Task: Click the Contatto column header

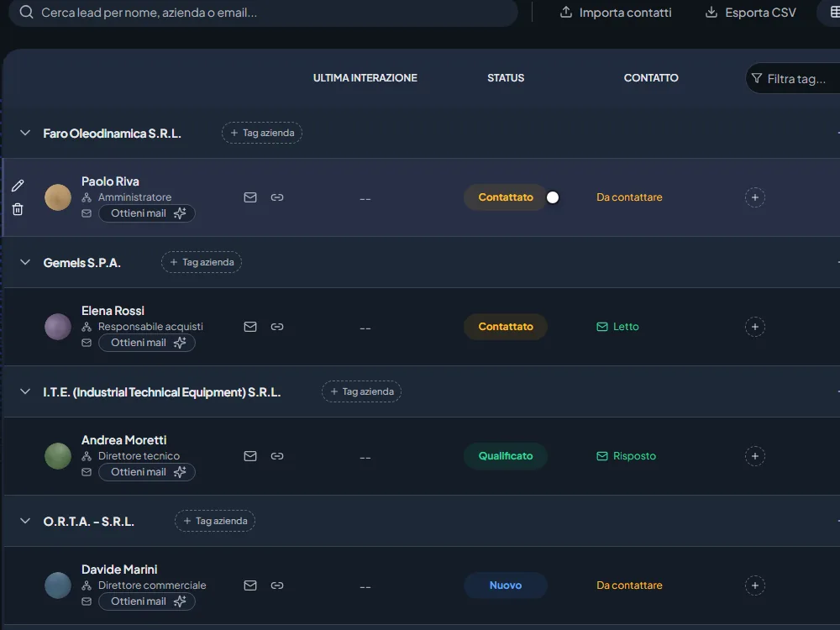Action: click(651, 77)
